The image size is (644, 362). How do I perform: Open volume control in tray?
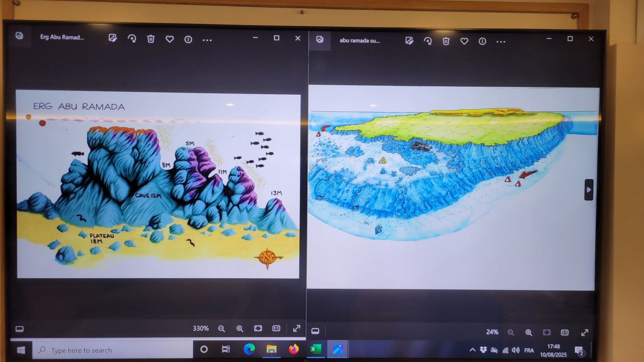515,350
